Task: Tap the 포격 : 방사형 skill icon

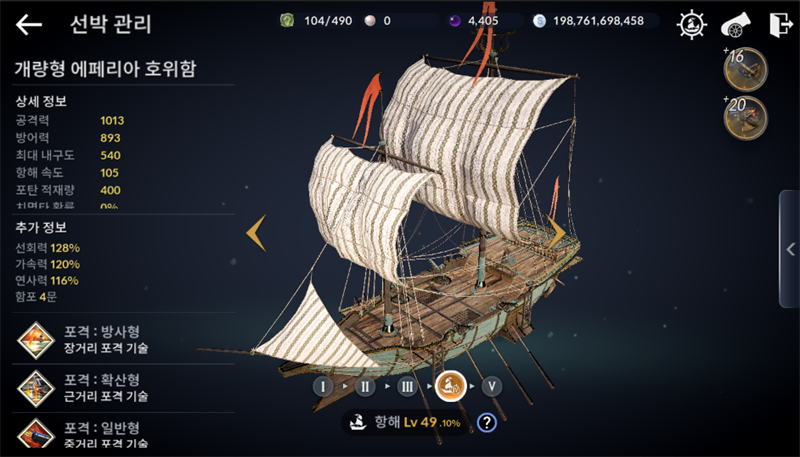Action: 36,340
